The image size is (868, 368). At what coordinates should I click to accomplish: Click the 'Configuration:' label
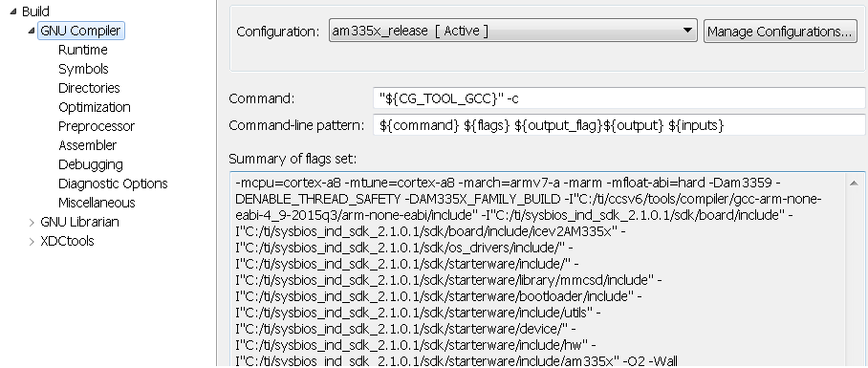point(278,32)
